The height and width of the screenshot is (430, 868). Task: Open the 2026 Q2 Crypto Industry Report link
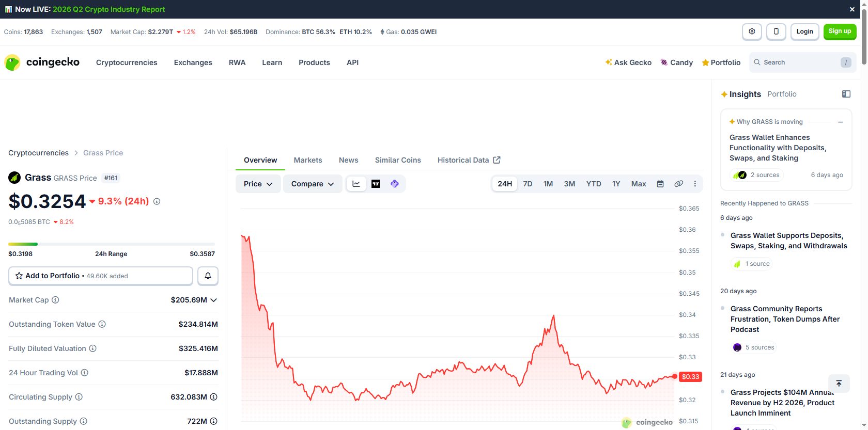click(x=109, y=9)
